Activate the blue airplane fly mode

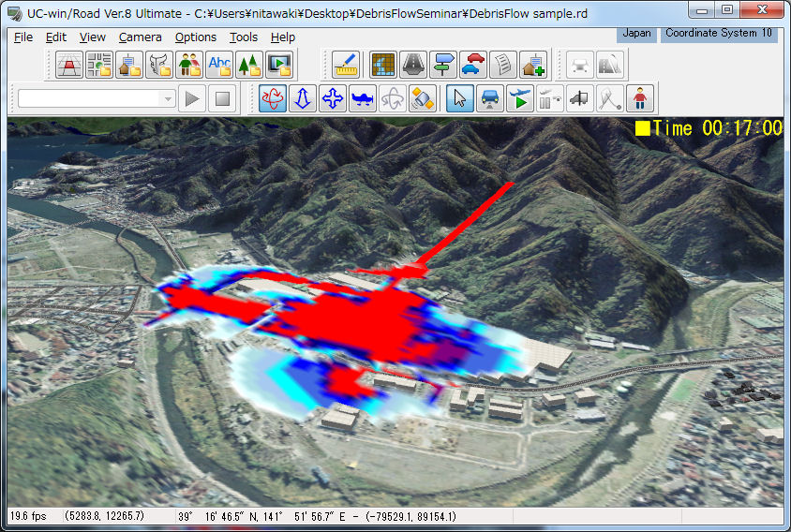point(363,98)
